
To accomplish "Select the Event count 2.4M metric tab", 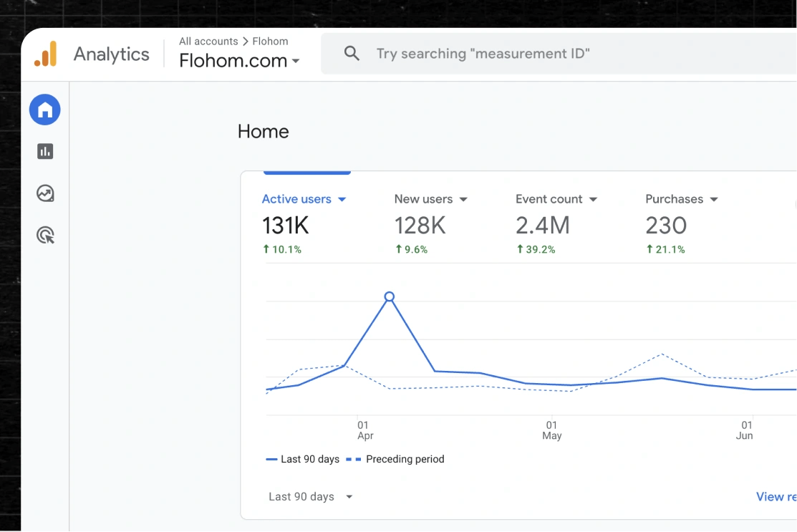I will tap(556, 223).
